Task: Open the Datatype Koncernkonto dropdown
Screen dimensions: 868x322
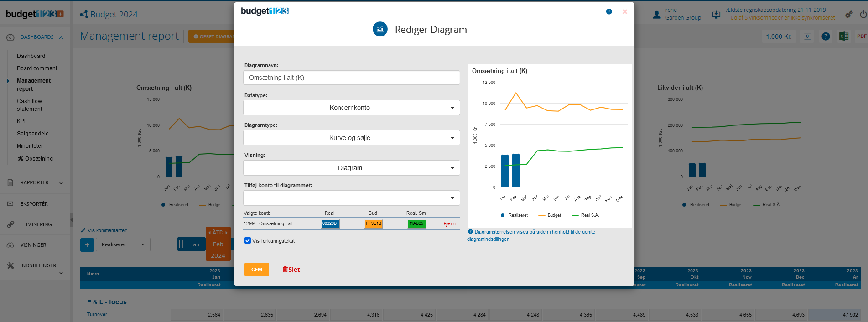Action: pyautogui.click(x=351, y=108)
